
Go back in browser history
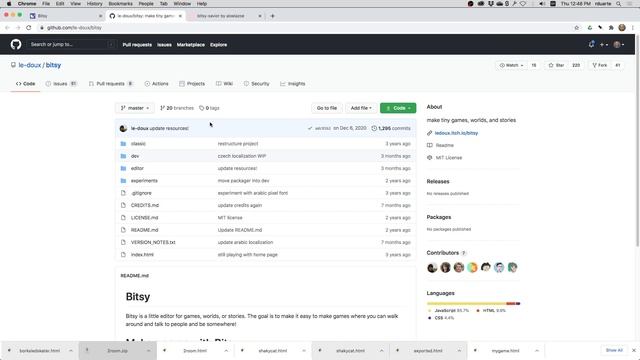(7, 28)
